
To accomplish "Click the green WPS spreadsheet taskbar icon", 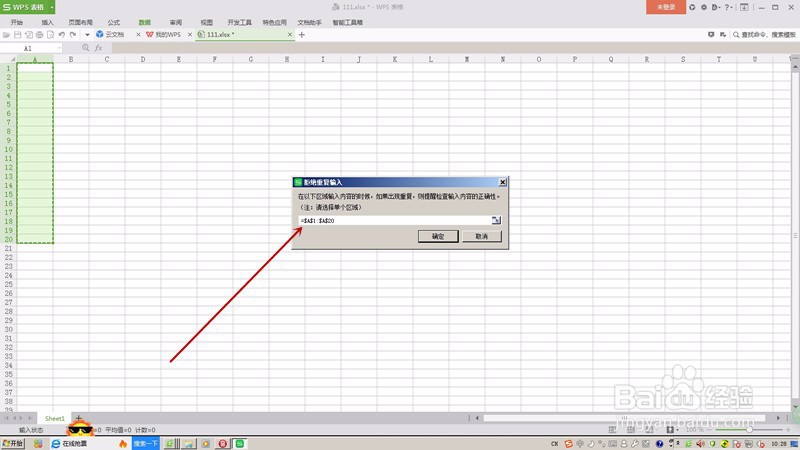I will 239,443.
